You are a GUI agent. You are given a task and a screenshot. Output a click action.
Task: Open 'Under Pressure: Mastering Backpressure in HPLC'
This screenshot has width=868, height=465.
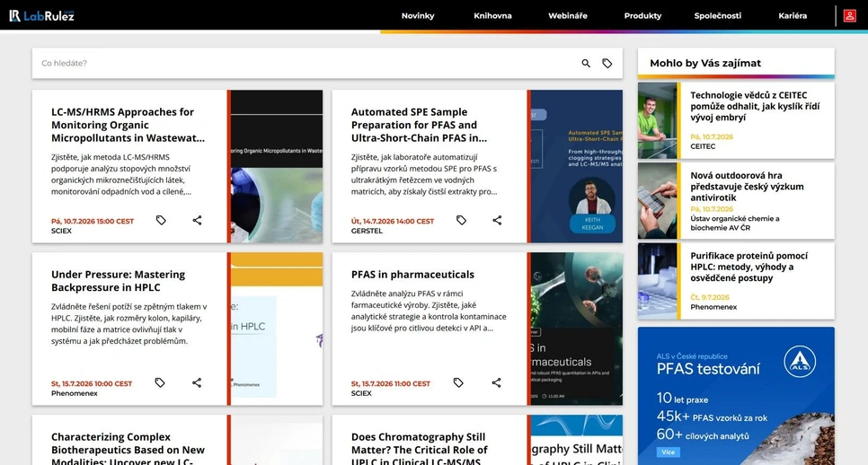pos(118,281)
